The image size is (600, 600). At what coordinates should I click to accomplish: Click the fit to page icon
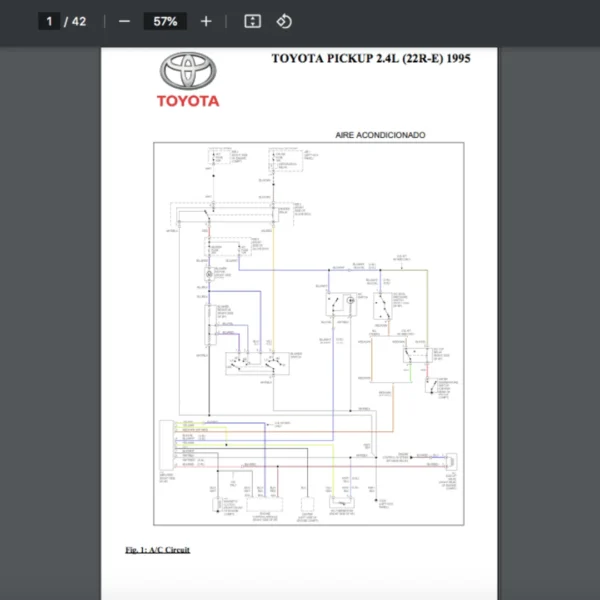point(253,21)
